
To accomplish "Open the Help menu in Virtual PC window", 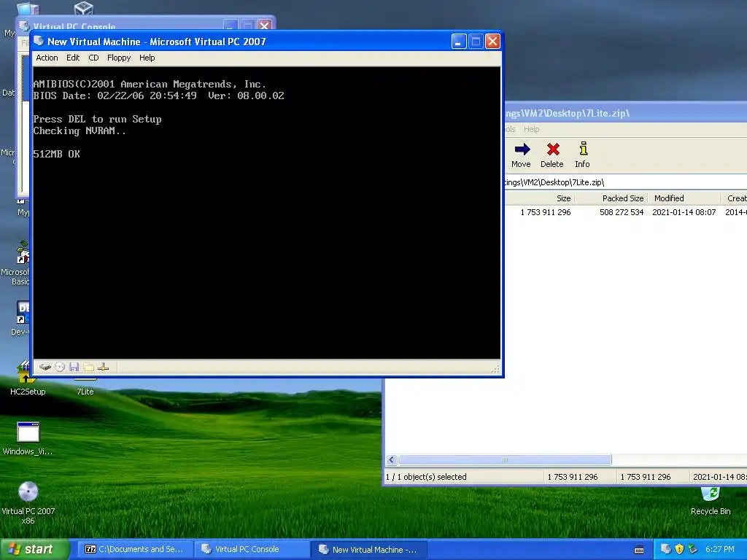I will pyautogui.click(x=147, y=58).
